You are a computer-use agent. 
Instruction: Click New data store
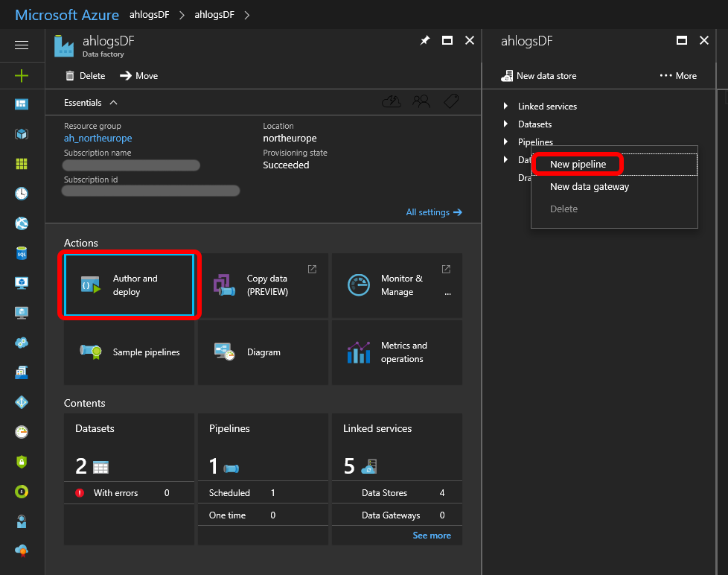click(x=539, y=76)
